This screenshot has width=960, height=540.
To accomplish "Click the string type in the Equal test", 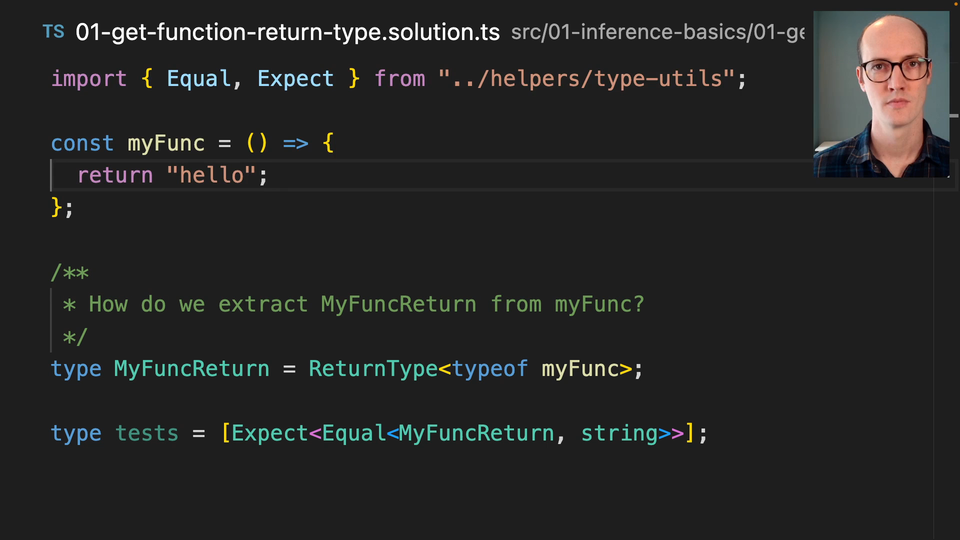I will click(619, 433).
